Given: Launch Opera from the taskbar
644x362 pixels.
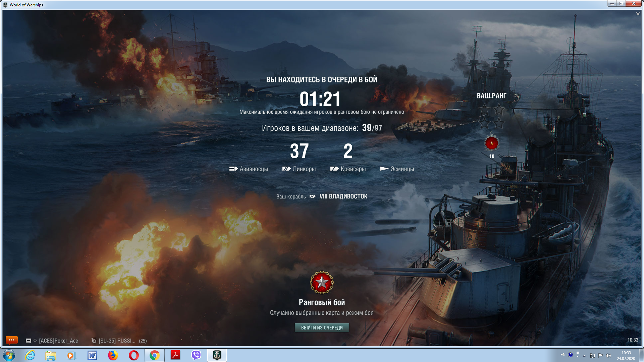Looking at the screenshot, I should [133, 355].
